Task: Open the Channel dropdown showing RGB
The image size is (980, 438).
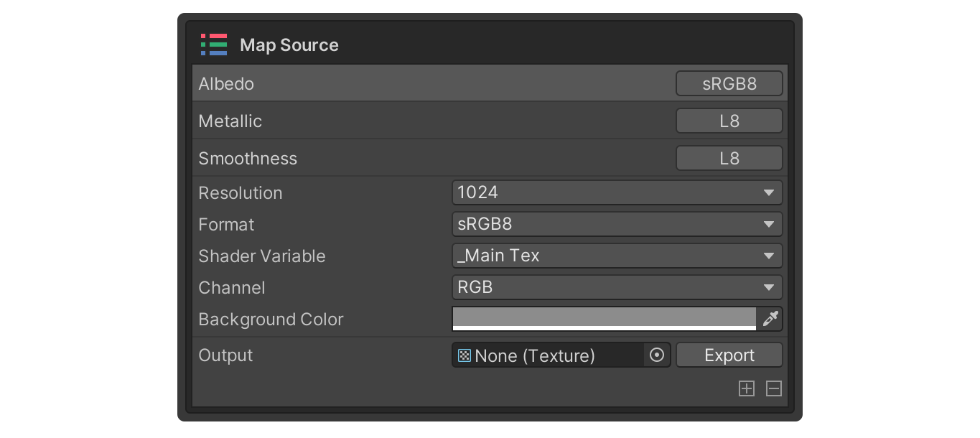Action: [617, 287]
